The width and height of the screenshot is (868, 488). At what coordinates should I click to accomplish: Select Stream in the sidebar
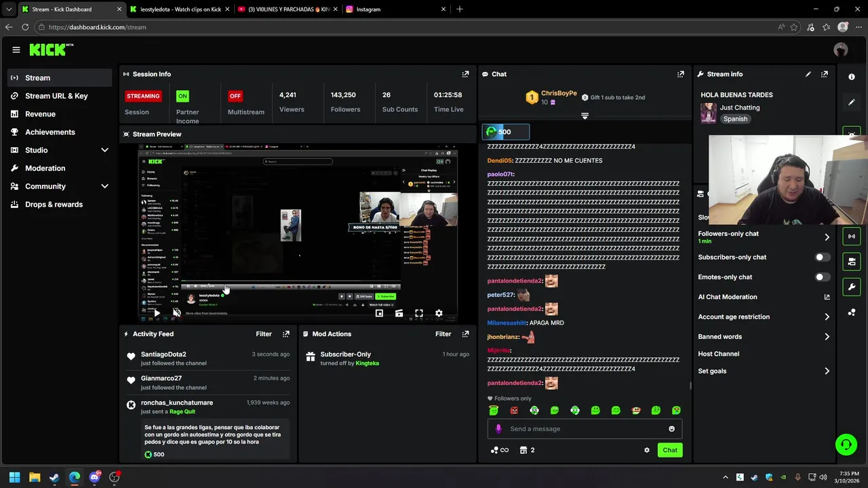[60, 78]
